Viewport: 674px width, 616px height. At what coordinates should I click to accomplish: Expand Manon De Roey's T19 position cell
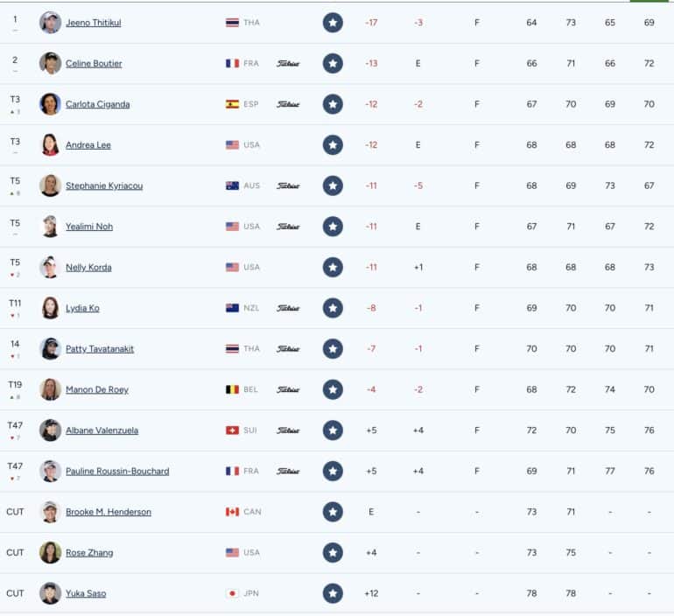tap(15, 389)
